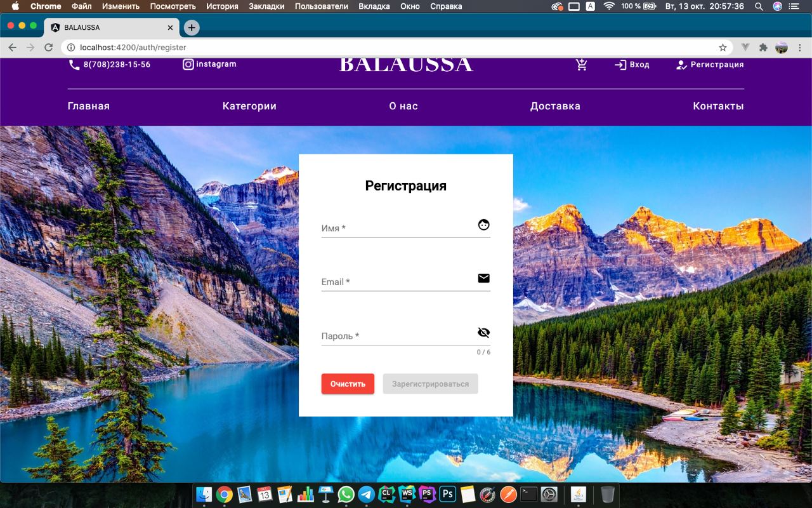Open Spotlight search in menu bar

(759, 6)
